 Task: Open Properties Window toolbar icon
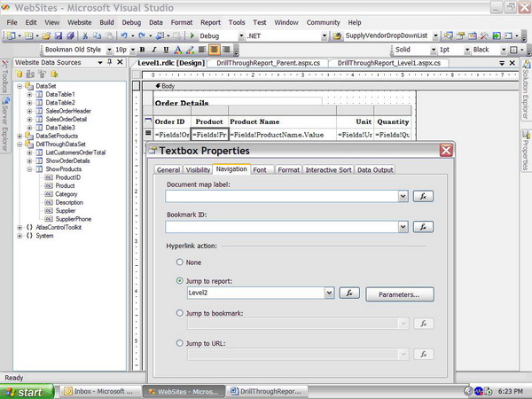[x=460, y=35]
